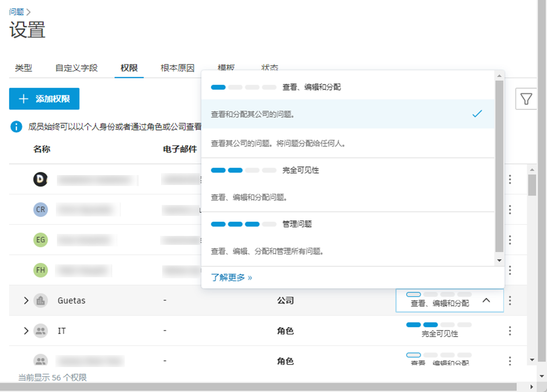Open the more menu for the CR row
This screenshot has height=392, width=547.
[x=510, y=209]
